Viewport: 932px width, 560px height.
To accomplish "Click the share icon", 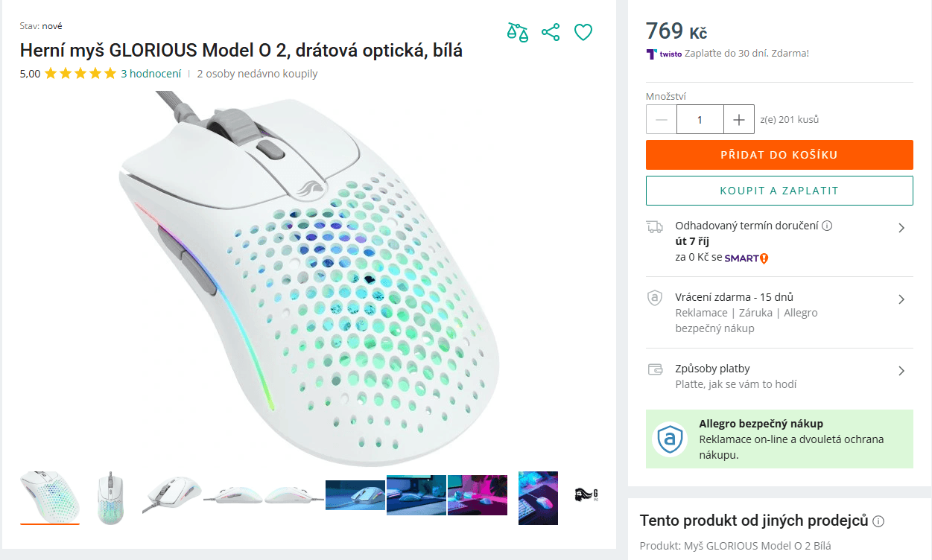I will [551, 32].
